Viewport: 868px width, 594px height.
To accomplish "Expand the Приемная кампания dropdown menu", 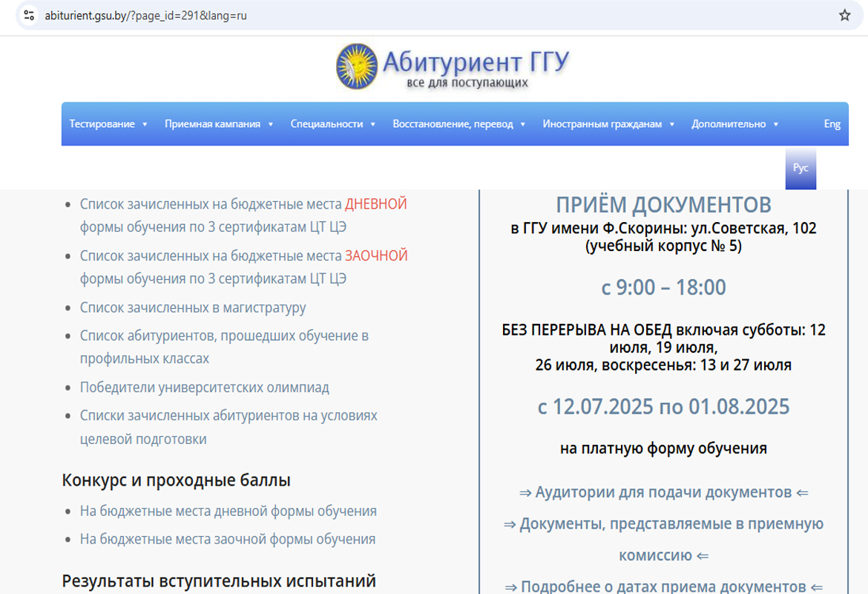I will (219, 124).
